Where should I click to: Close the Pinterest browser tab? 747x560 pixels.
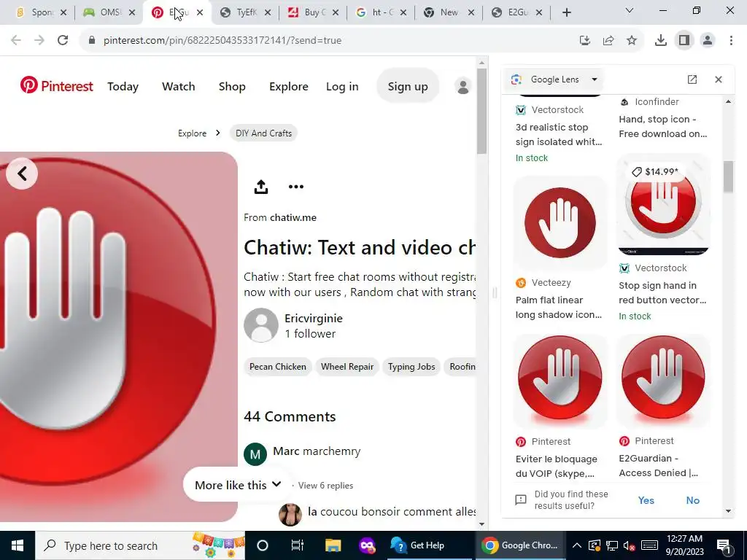point(200,13)
